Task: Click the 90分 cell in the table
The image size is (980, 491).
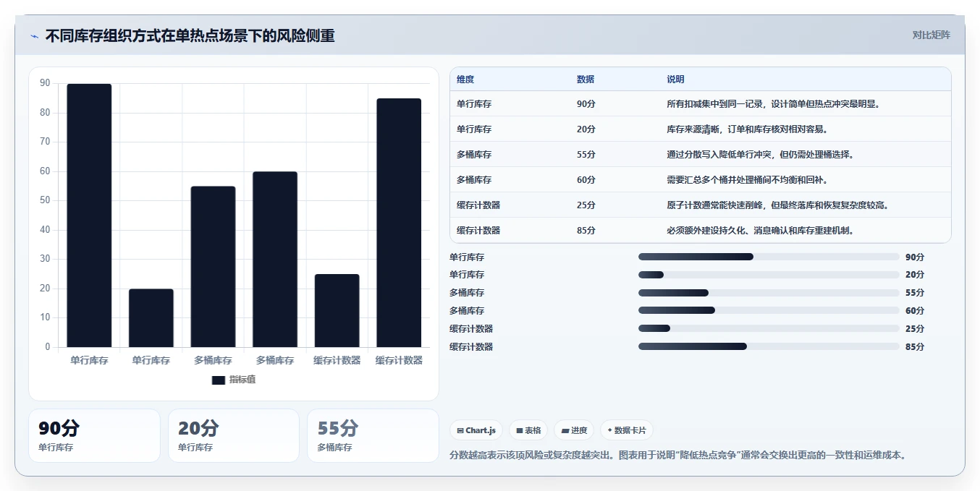Action: [586, 104]
